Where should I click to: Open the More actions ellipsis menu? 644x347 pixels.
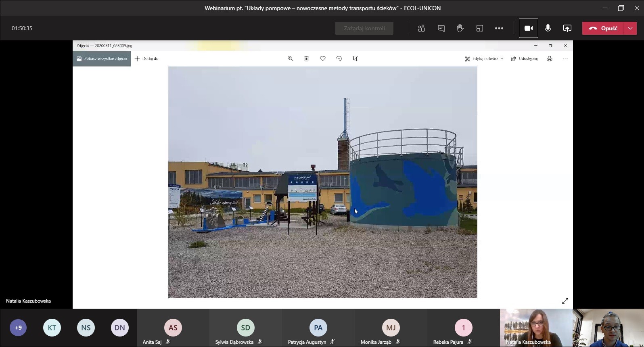499,28
